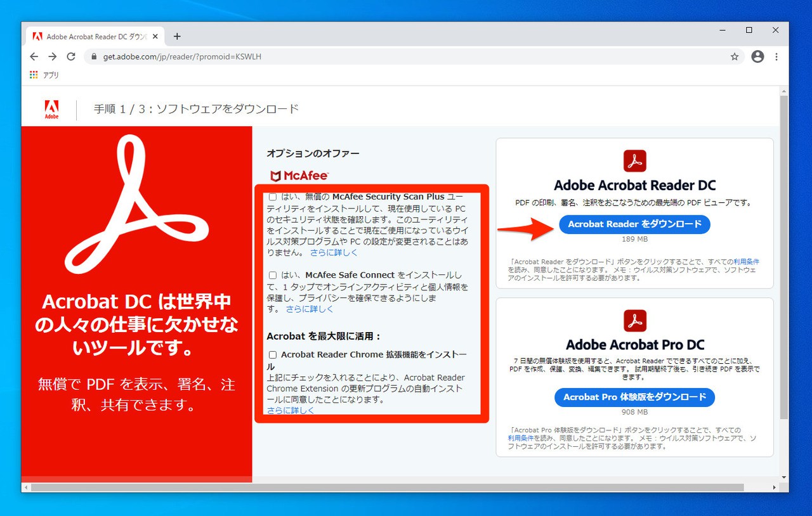Click the step 1 / 3 header text

pyautogui.click(x=196, y=109)
